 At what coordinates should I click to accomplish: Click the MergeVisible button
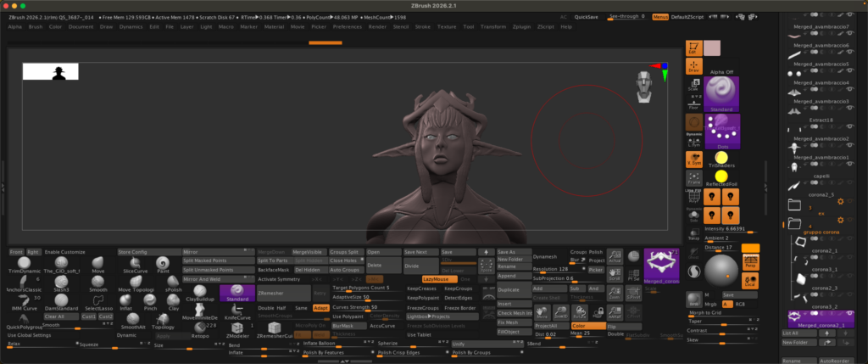coord(309,251)
